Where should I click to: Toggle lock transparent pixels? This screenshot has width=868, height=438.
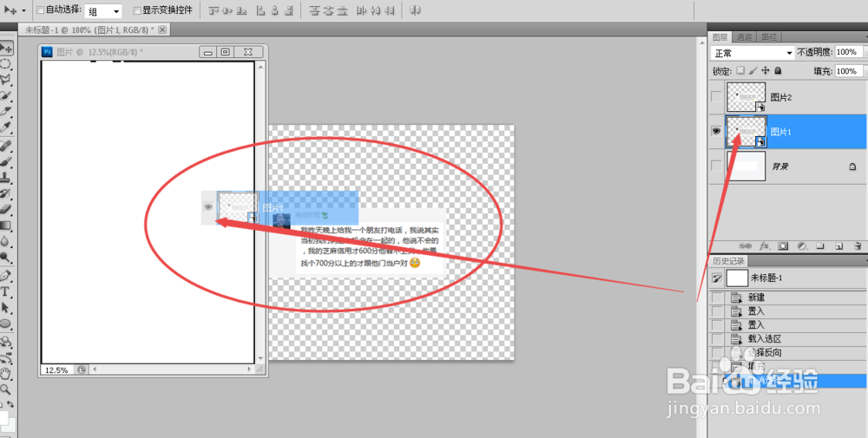coord(740,71)
